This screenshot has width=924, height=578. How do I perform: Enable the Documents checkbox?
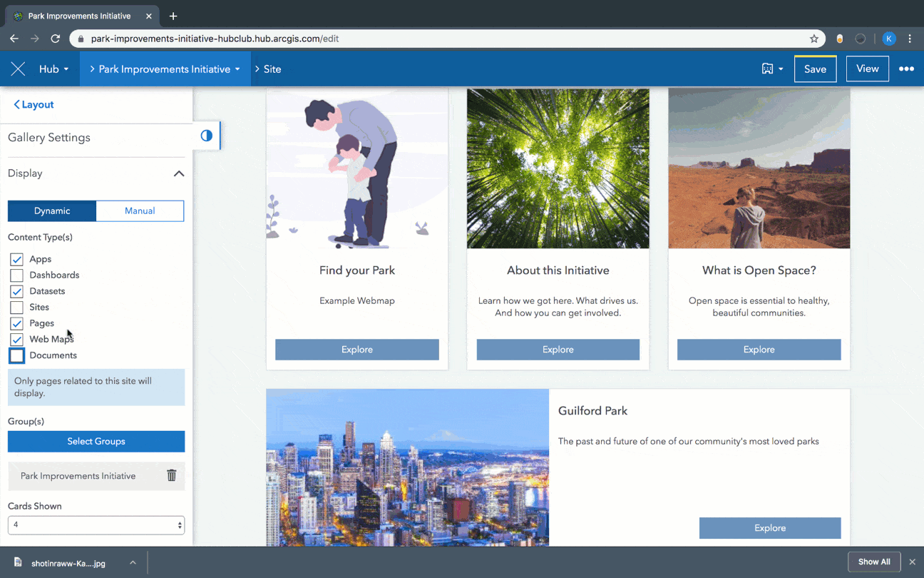click(16, 355)
